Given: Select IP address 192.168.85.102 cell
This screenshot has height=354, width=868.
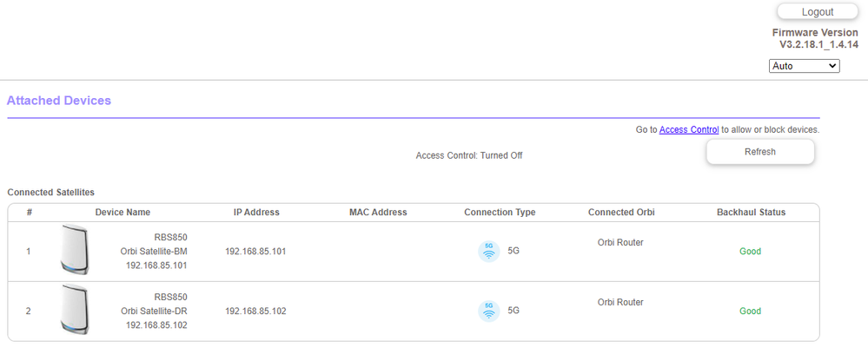Looking at the screenshot, I should pyautogui.click(x=255, y=311).
